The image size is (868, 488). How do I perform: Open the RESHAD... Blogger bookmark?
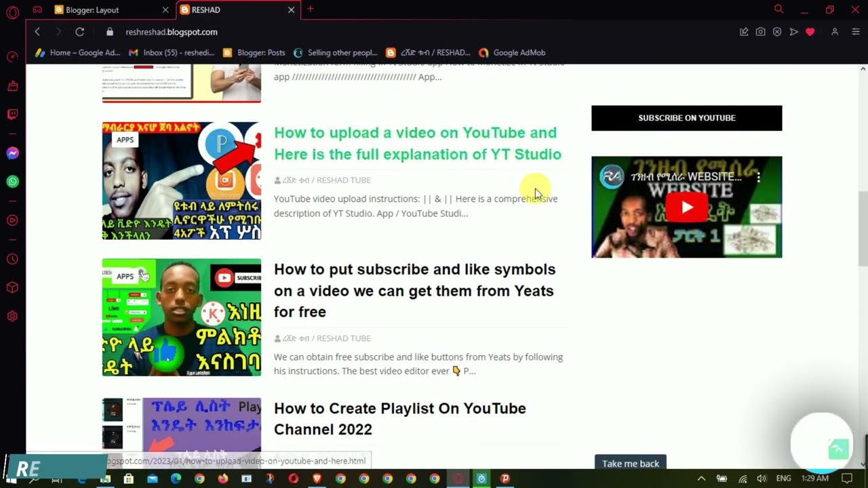(x=428, y=52)
